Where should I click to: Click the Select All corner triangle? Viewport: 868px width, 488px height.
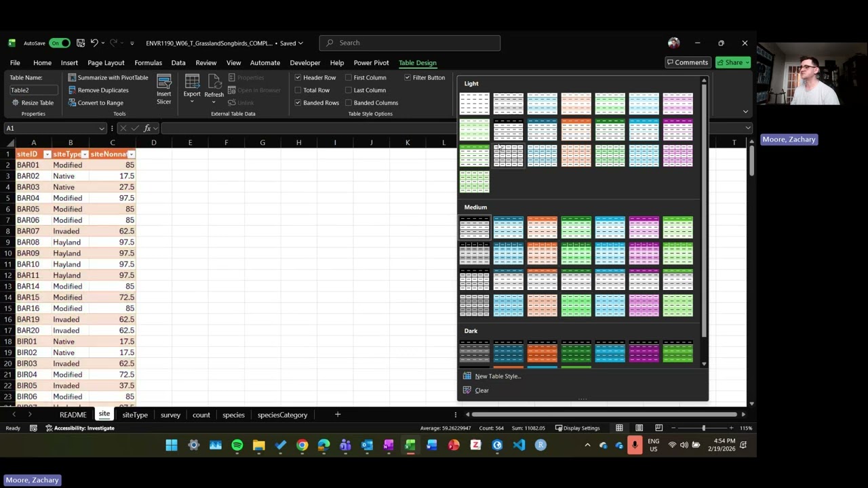[10, 142]
